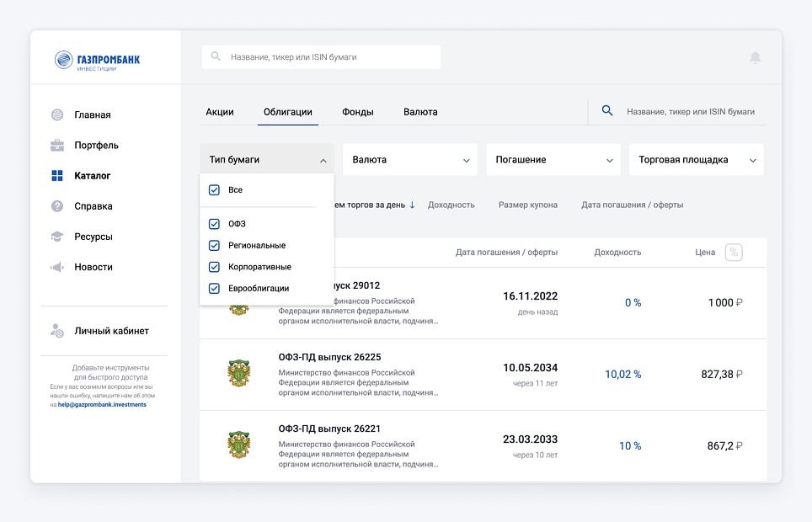Click the Ресурсы graduation cap icon
This screenshot has height=522, width=812.
(57, 237)
